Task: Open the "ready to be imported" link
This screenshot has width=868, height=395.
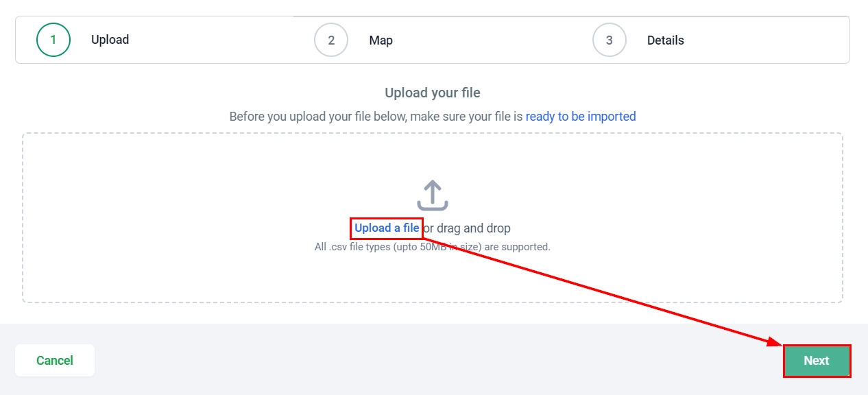Action: tap(580, 117)
